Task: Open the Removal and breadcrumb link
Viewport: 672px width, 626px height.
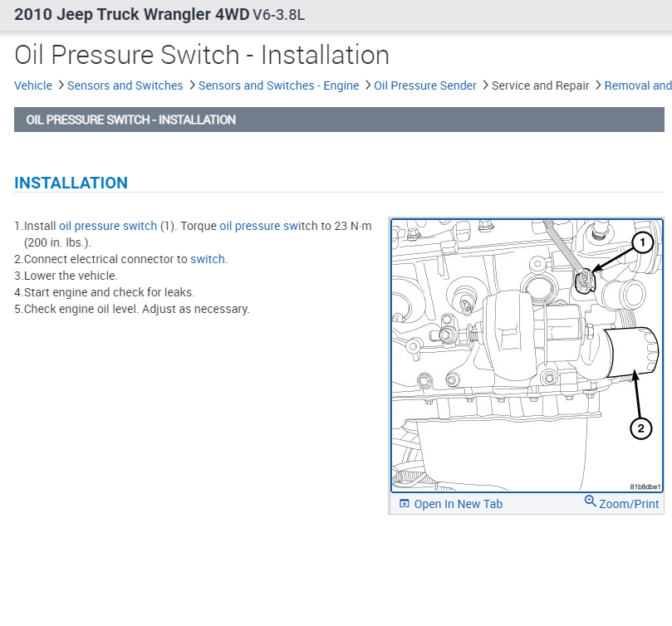Action: tap(638, 86)
